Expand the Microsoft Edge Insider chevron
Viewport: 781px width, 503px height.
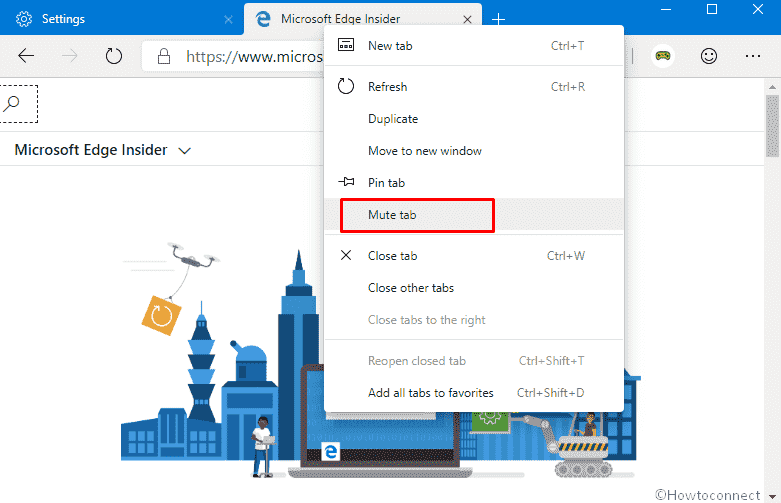point(184,150)
